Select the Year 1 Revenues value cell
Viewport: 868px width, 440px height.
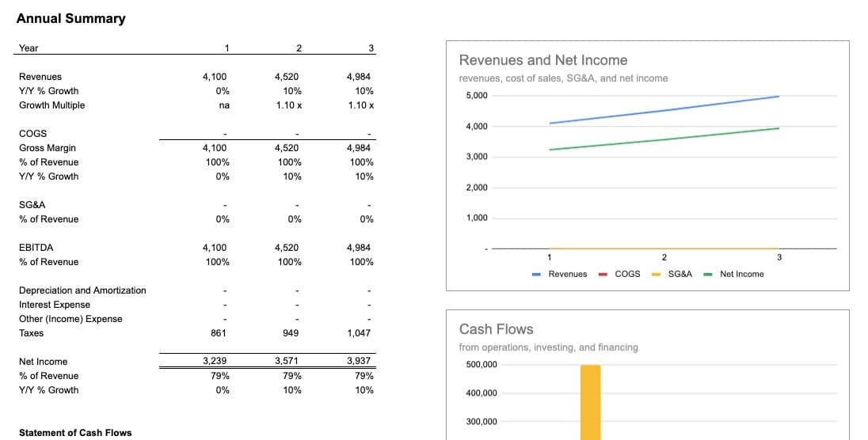(x=215, y=77)
